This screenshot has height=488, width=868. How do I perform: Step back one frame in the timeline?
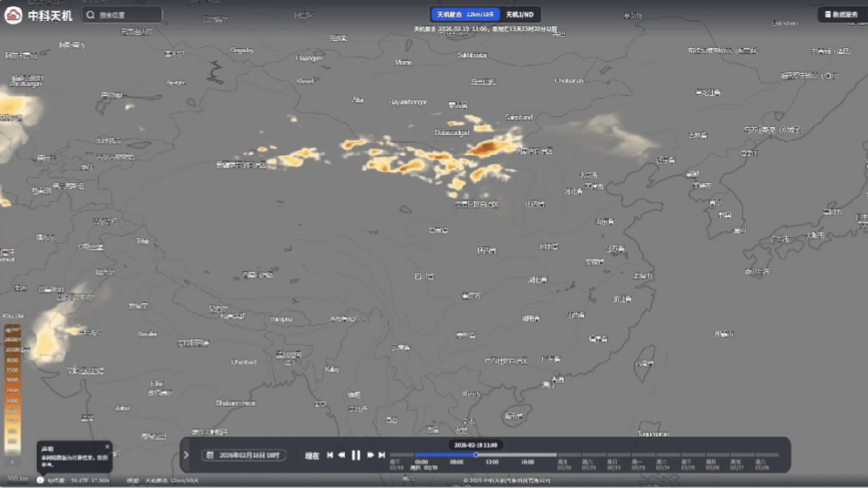coord(342,455)
